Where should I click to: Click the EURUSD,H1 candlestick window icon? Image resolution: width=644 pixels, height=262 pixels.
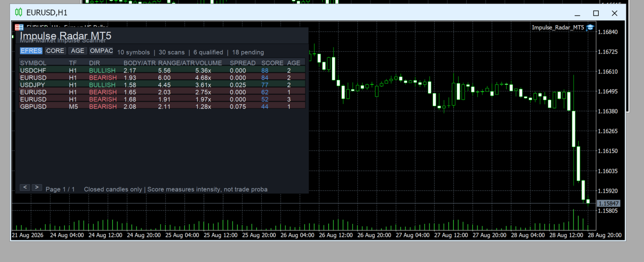[x=18, y=12]
